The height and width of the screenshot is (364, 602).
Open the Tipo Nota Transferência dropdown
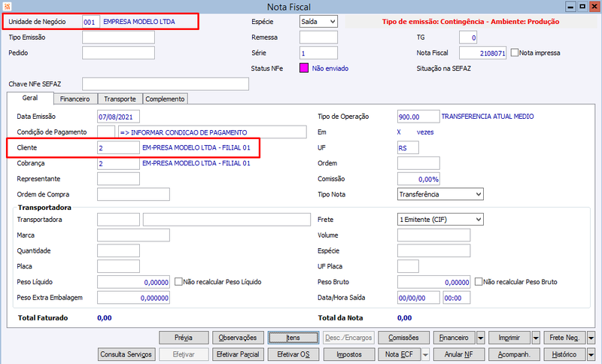(x=440, y=194)
